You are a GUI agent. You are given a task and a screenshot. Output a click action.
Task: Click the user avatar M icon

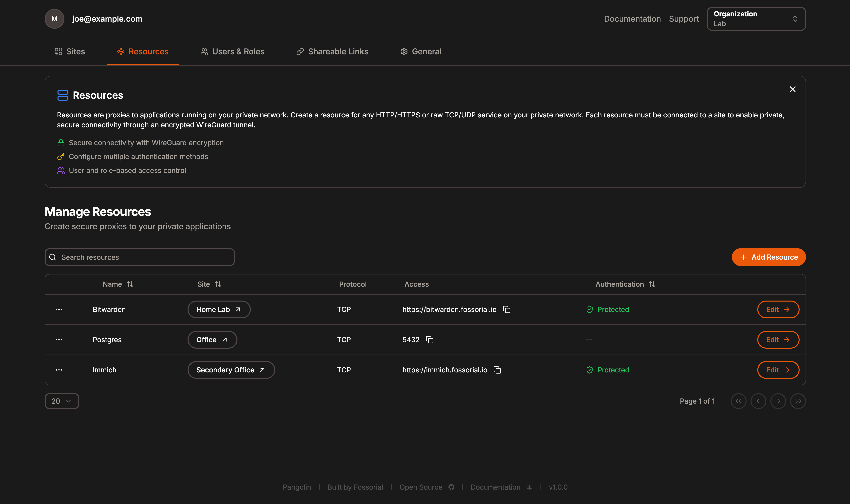54,19
